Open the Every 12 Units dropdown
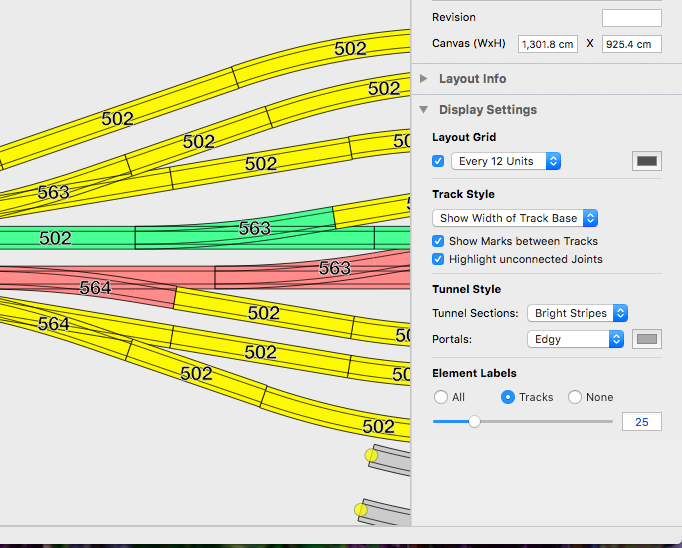This screenshot has width=682, height=548. (x=506, y=161)
